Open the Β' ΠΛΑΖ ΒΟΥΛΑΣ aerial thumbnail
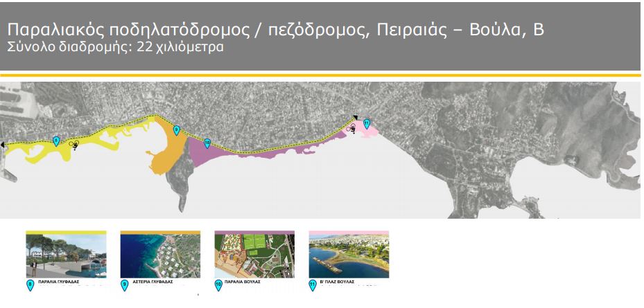This screenshot has height=308, width=644. (x=349, y=256)
